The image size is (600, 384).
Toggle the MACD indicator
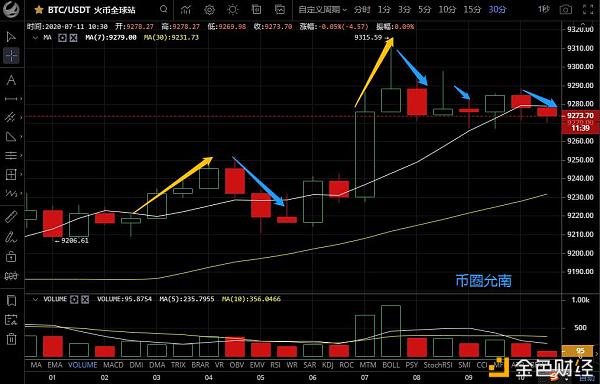point(113,365)
